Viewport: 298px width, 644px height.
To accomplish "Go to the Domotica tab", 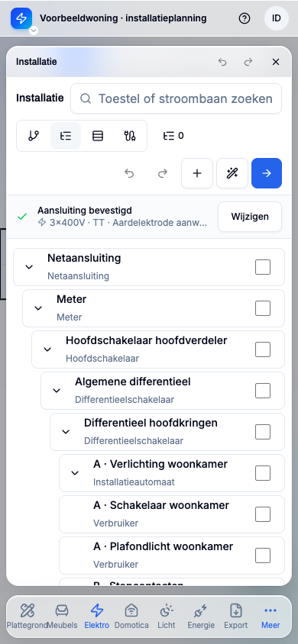I will (x=131, y=617).
